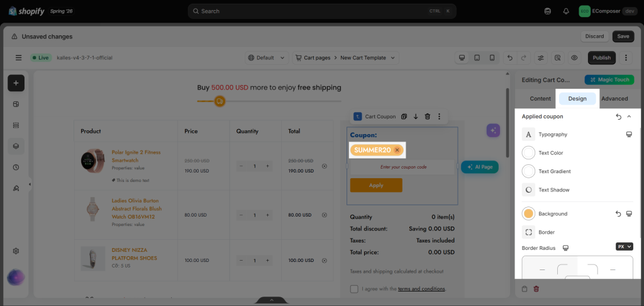This screenshot has width=644, height=306.
Task: Click the clipboard paste icon in panel footer
Action: coord(525,289)
